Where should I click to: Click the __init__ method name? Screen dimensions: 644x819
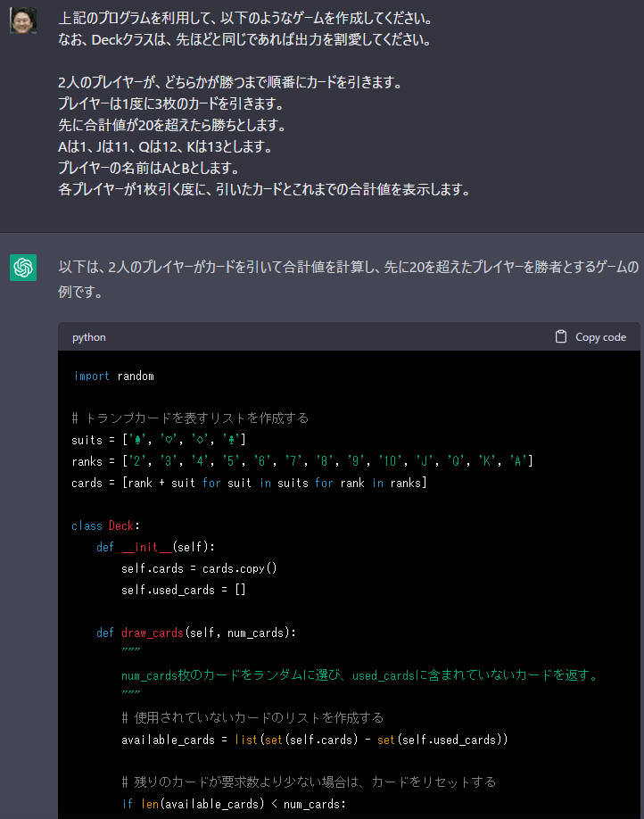(147, 548)
